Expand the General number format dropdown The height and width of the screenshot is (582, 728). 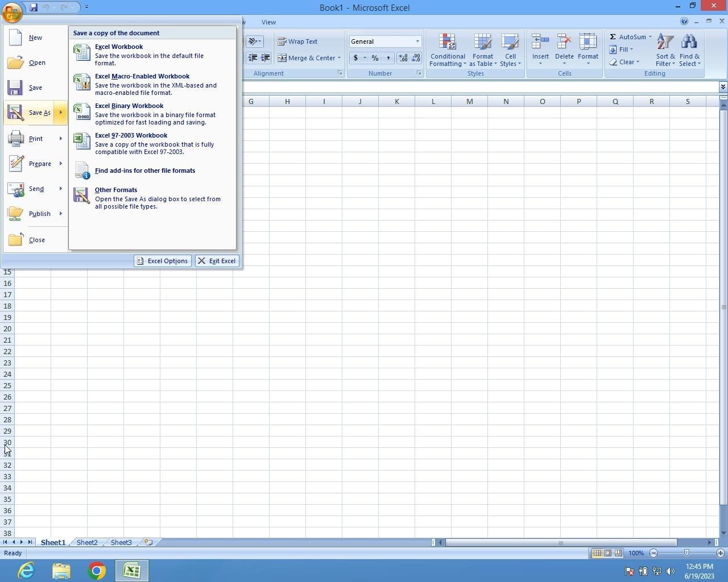pyautogui.click(x=417, y=41)
